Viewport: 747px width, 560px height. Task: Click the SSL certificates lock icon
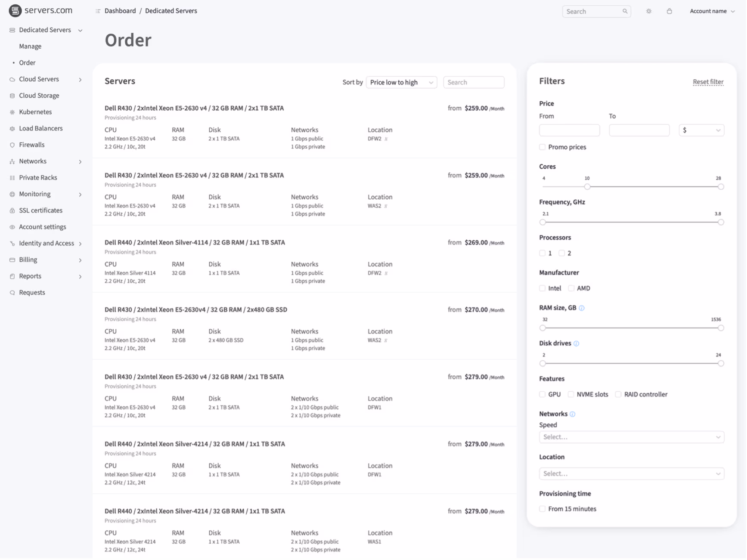(x=12, y=211)
